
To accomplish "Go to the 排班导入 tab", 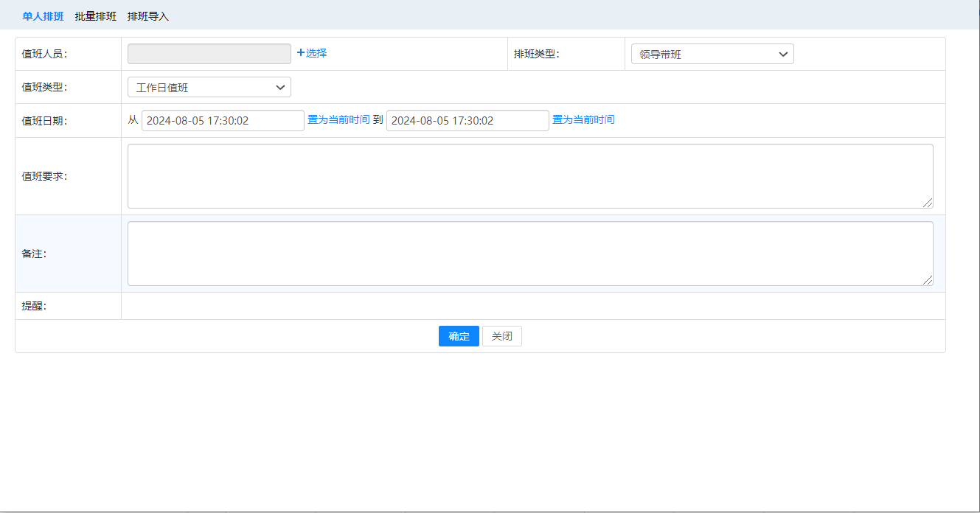I will (148, 16).
